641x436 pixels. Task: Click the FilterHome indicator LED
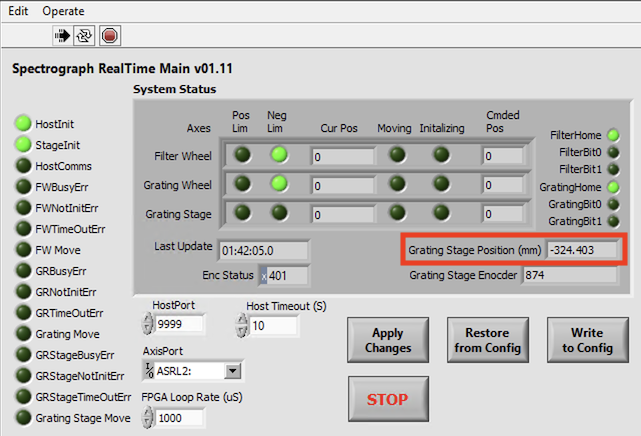[613, 135]
